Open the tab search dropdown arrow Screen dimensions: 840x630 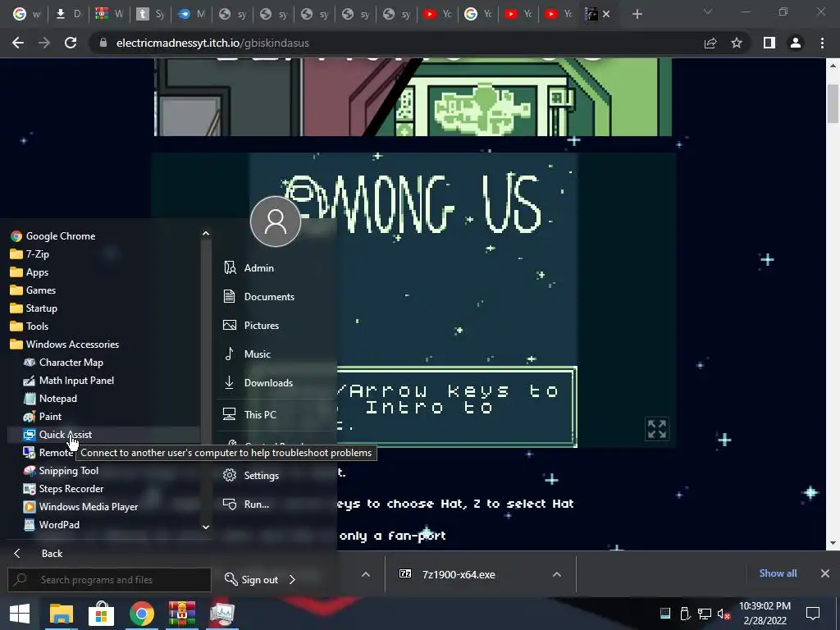(708, 11)
